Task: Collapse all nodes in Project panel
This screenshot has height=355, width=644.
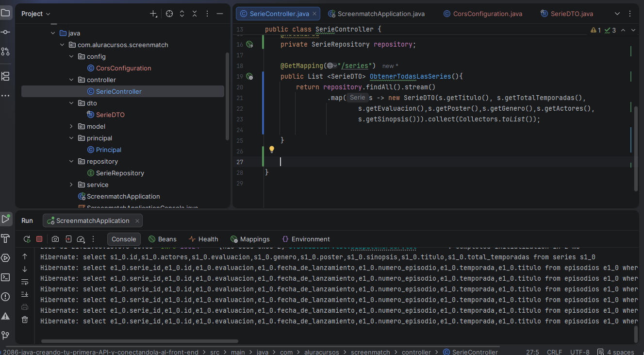Action: [195, 14]
